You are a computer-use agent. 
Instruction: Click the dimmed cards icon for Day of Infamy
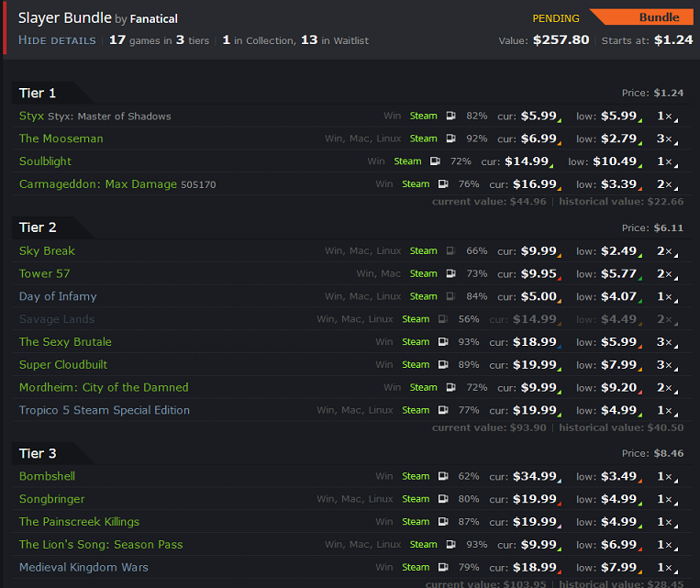450,296
